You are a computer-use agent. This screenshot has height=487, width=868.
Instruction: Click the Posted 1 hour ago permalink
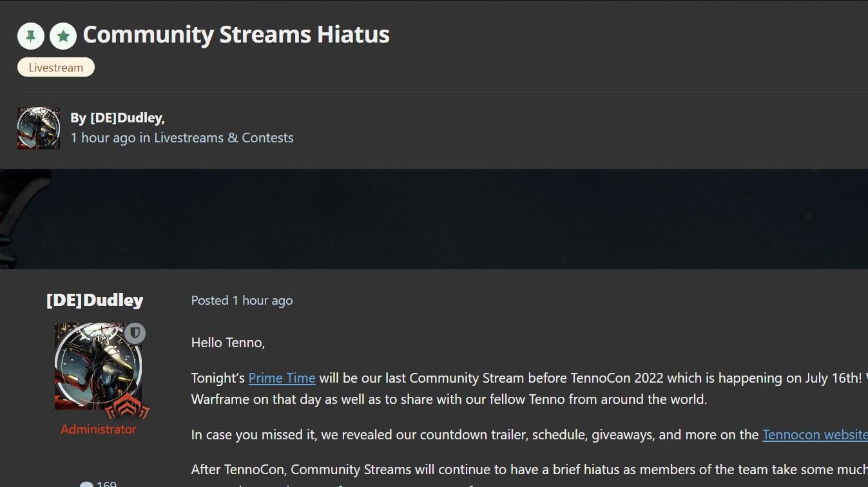(242, 300)
